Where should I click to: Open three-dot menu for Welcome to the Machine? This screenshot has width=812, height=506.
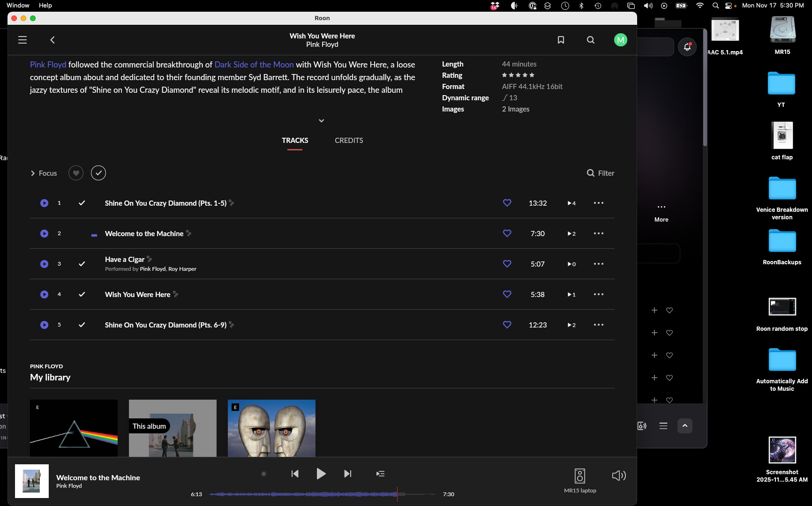click(599, 233)
